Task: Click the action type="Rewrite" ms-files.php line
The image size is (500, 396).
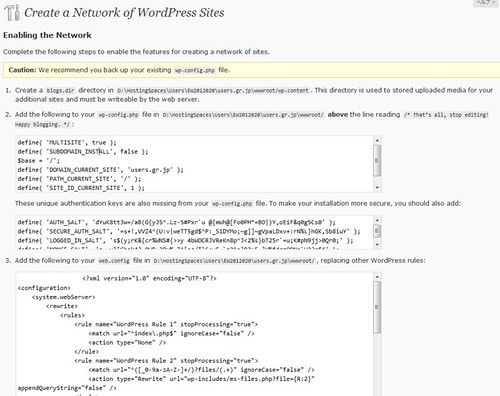Action: [x=202, y=379]
